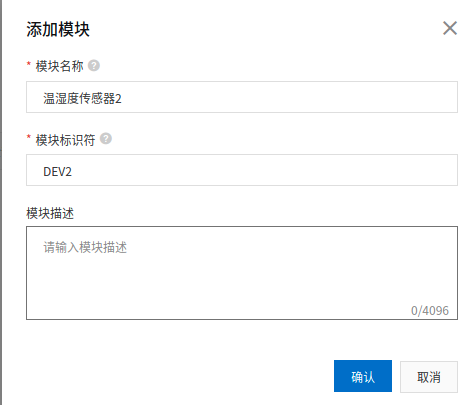Screen dimensions: 472x405
Task: Click the 添加模块 dialog title
Action: pyautogui.click(x=58, y=29)
